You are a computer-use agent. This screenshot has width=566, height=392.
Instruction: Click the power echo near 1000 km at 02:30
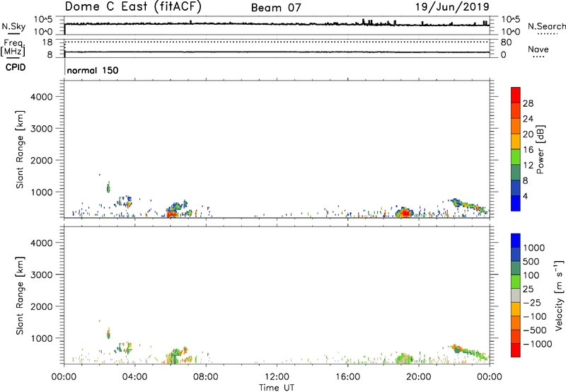click(x=108, y=188)
